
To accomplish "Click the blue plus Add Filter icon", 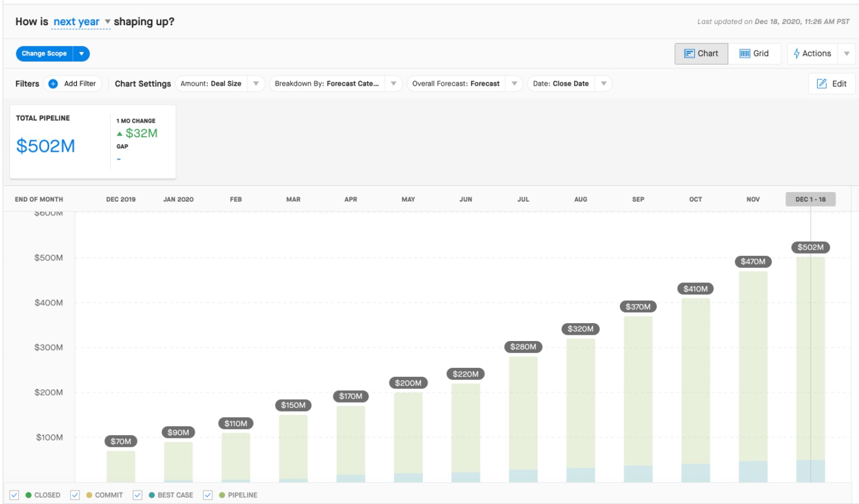I will coord(53,83).
